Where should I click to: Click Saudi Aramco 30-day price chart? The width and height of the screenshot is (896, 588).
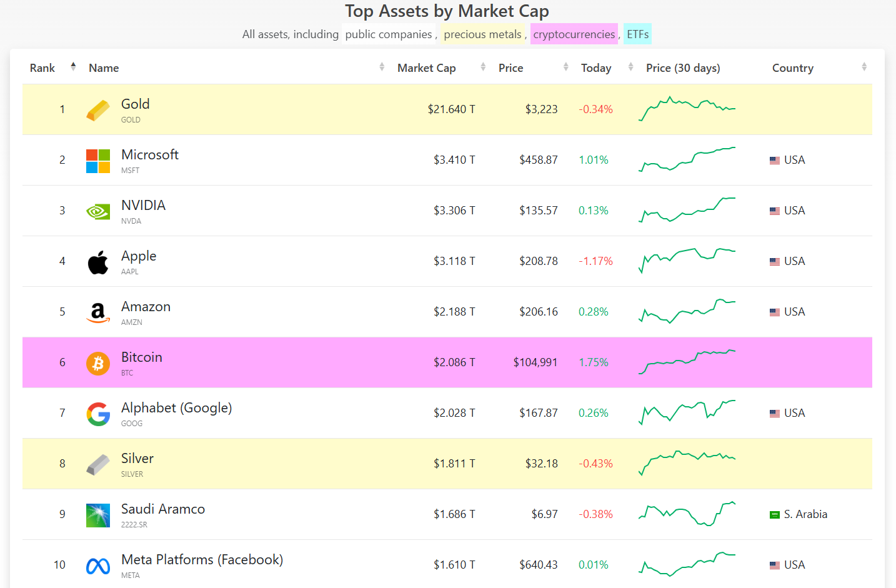tap(687, 514)
